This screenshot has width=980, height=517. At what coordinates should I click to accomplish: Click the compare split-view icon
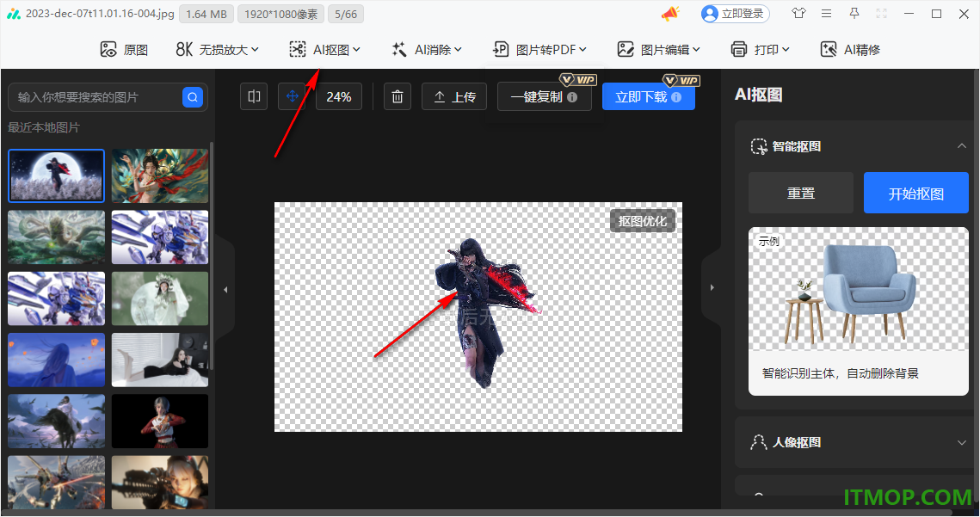pos(254,96)
